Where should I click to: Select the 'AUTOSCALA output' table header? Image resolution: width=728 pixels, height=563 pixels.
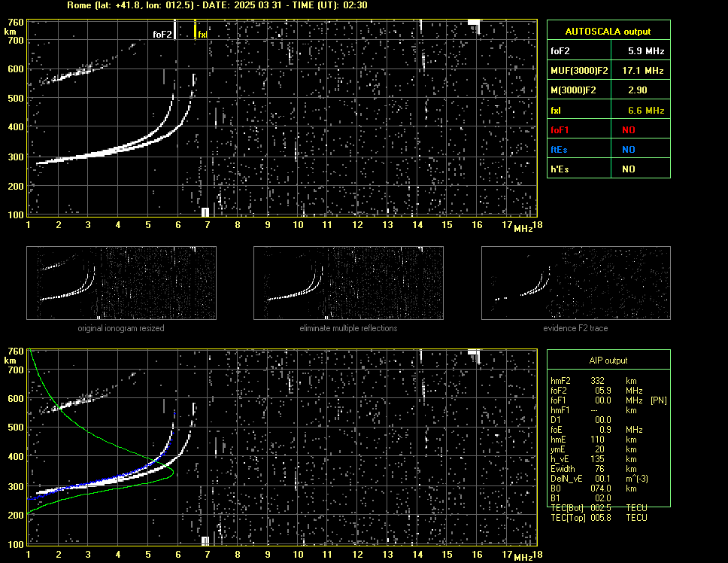click(608, 32)
